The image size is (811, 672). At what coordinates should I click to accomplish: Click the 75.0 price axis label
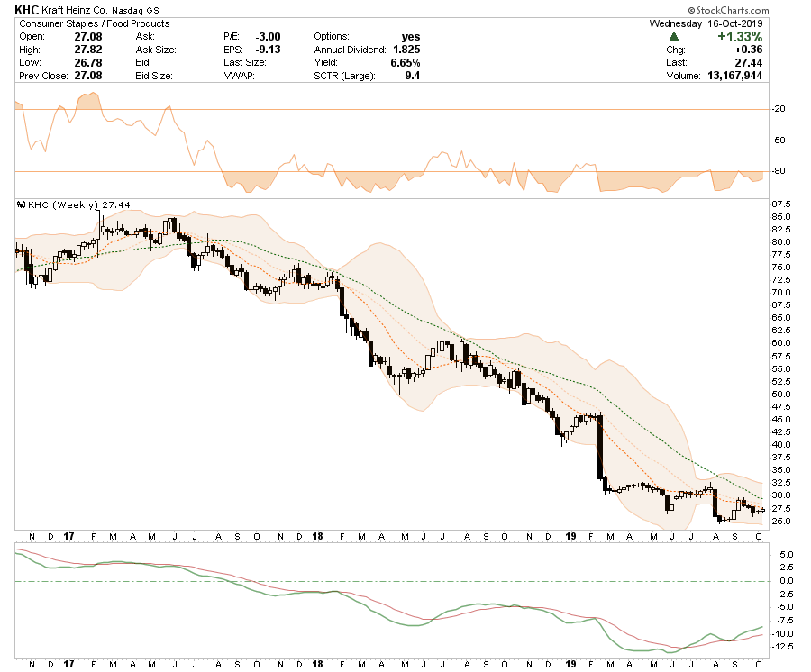[x=781, y=268]
